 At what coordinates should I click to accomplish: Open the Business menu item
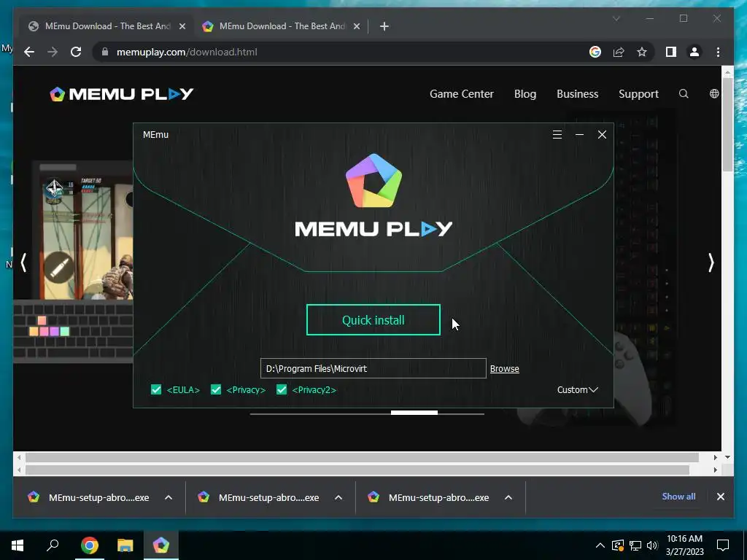578,94
